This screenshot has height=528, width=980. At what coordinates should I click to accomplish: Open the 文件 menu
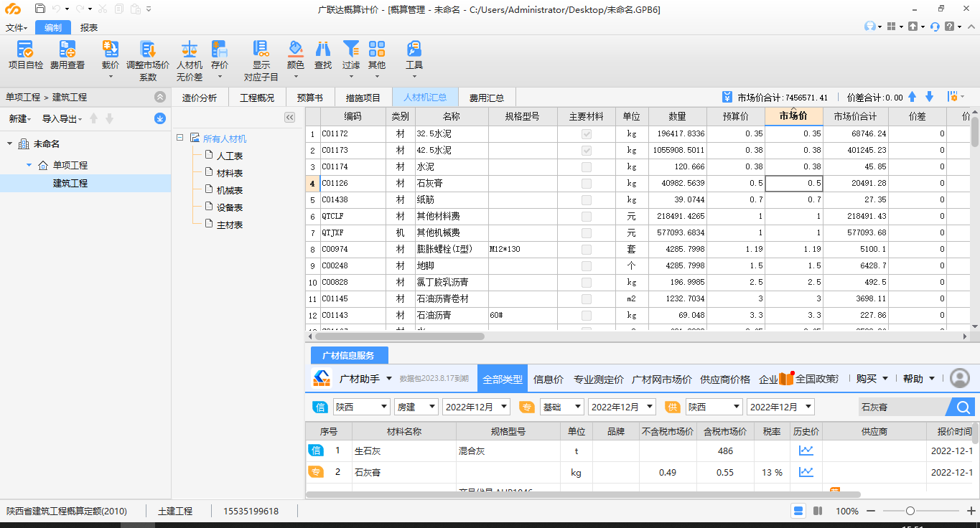point(17,27)
